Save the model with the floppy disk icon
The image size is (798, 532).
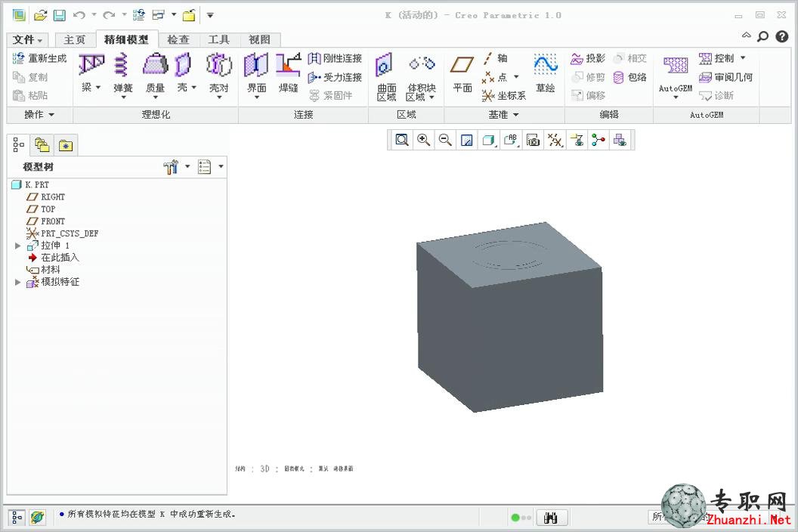pyautogui.click(x=60, y=15)
